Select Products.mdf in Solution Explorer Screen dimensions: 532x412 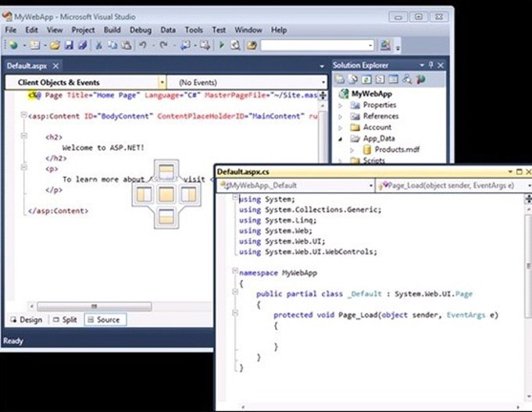click(x=397, y=149)
